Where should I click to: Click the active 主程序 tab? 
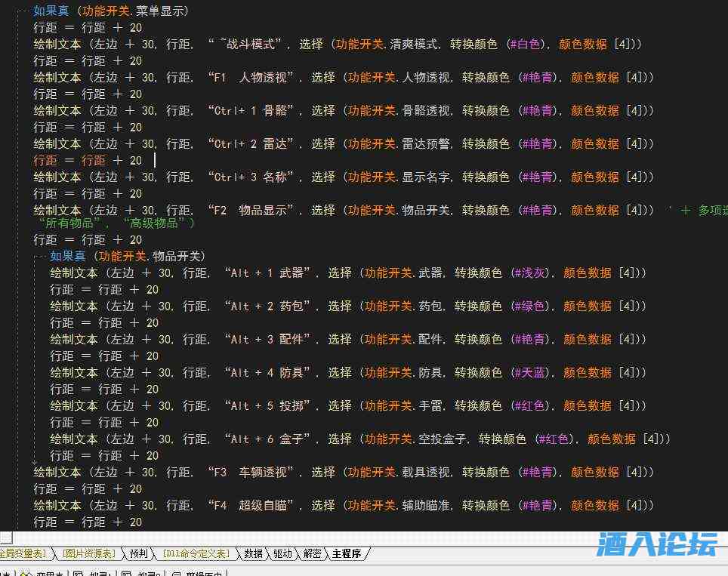coord(347,554)
